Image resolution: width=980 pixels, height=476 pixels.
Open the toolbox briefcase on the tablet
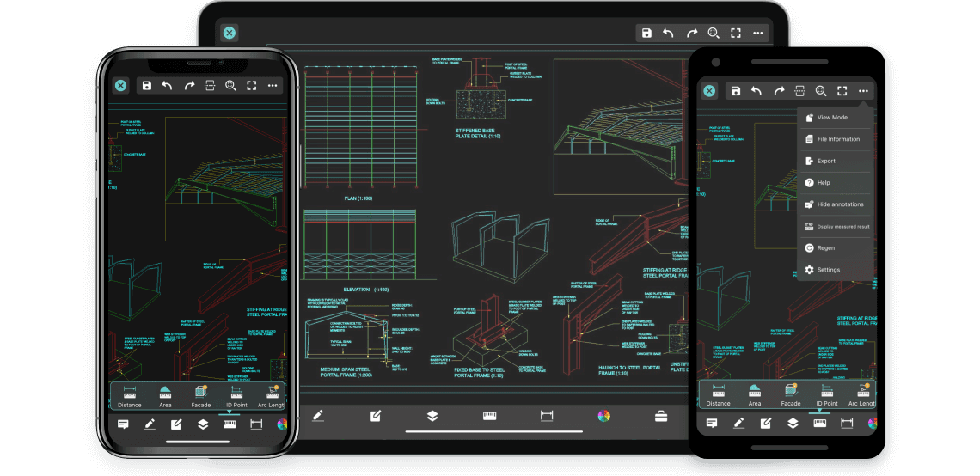[x=661, y=416]
